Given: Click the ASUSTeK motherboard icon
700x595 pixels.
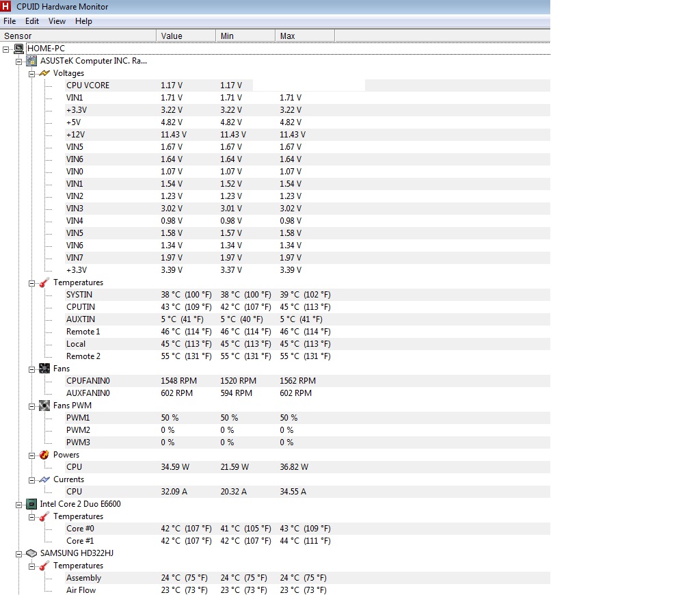Looking at the screenshot, I should pos(31,61).
